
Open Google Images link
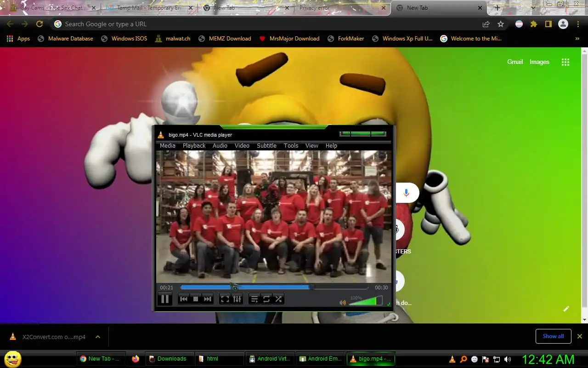tap(539, 62)
